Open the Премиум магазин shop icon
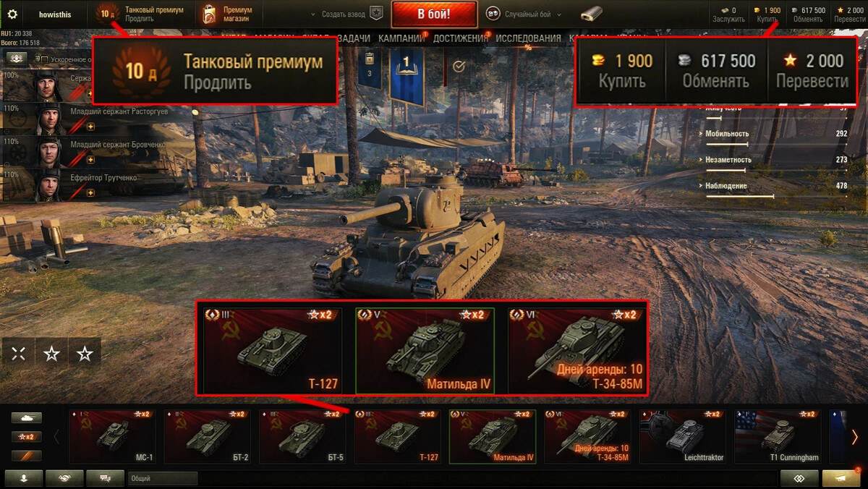Screen dimensions: 868x489 pos(209,14)
